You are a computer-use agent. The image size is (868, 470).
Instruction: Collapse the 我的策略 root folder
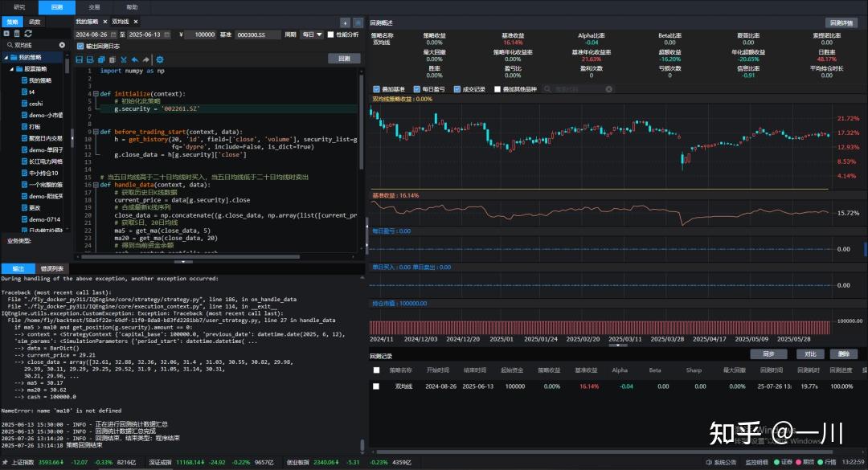[x=4, y=58]
